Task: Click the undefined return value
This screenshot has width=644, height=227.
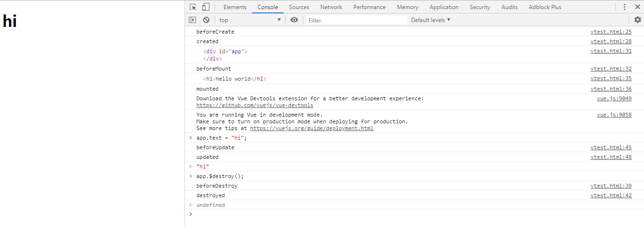Action: [210, 205]
